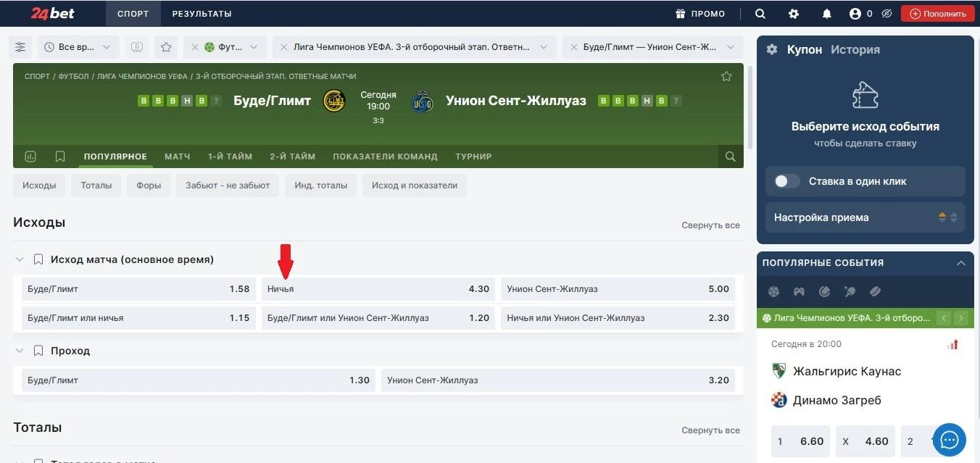Collapse the Популярные события panel

click(x=961, y=263)
